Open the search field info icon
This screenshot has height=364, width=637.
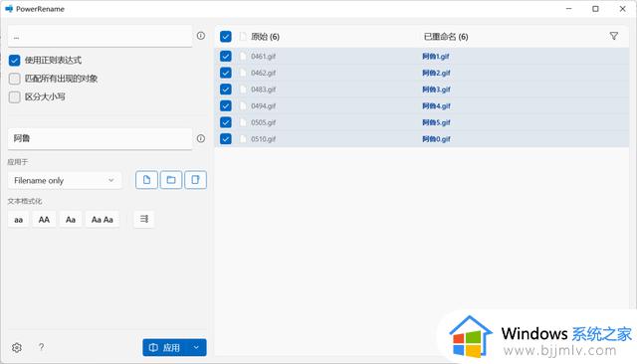[x=201, y=36]
